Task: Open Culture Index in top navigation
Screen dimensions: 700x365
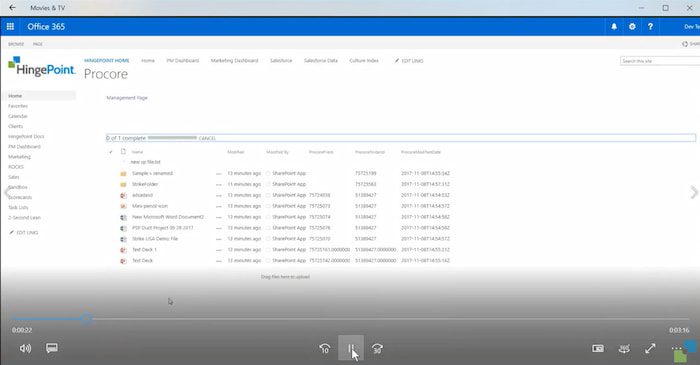Action: (364, 61)
